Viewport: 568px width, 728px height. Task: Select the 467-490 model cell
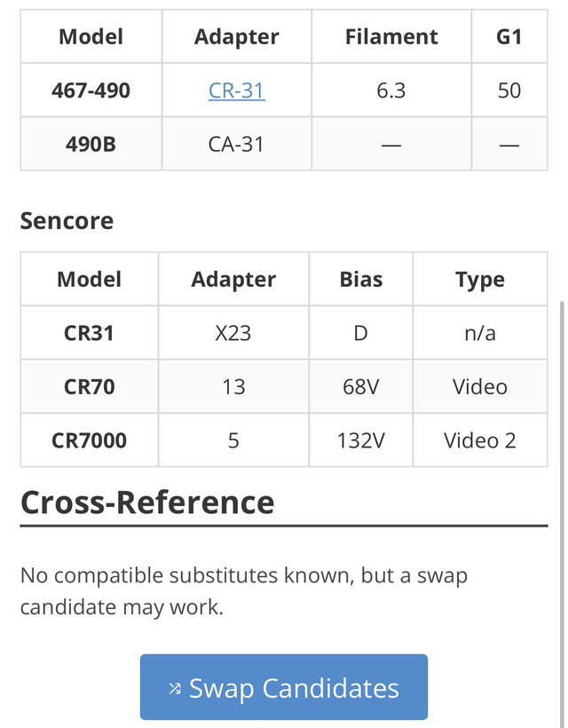91,90
